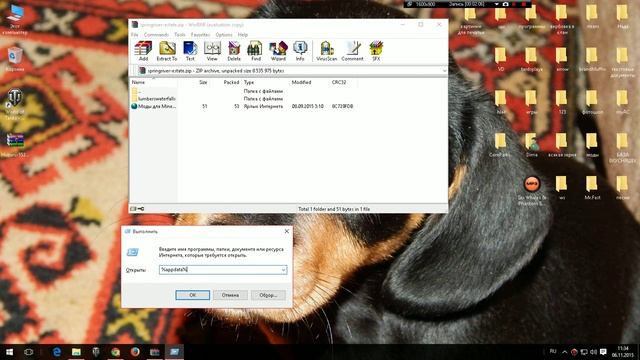Image resolution: width=640 pixels, height=360 pixels.
Task: Click the SFX toolbar icon
Action: pos(376,51)
